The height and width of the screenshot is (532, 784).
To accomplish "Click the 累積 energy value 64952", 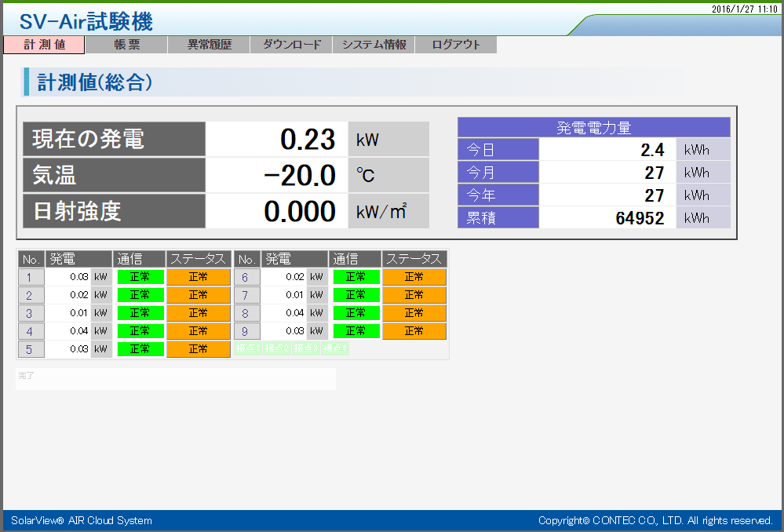I will point(640,218).
